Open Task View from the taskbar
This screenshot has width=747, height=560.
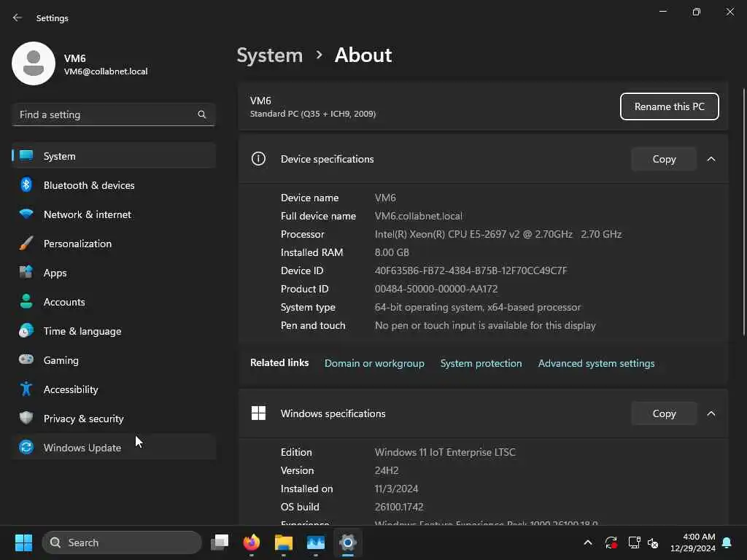[x=220, y=542]
